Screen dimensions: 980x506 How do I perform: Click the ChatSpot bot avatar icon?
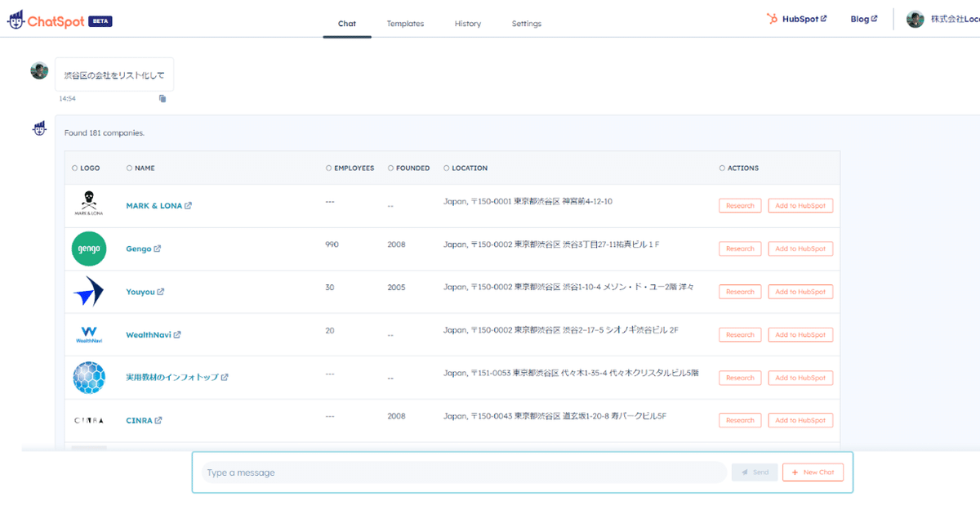pyautogui.click(x=39, y=128)
